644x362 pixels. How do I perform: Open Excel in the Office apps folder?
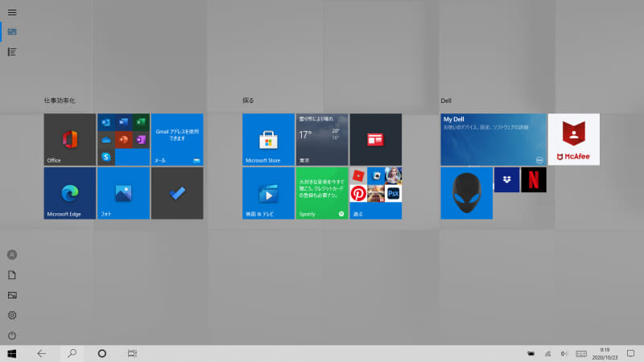point(141,122)
